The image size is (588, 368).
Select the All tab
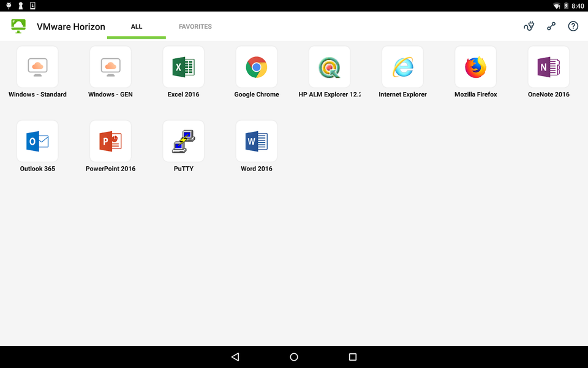tap(137, 27)
